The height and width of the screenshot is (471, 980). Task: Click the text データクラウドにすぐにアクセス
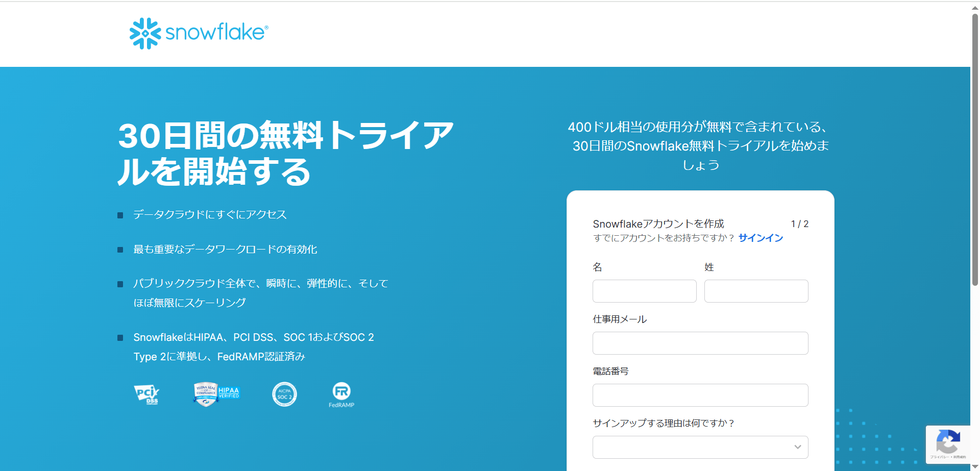pos(210,215)
